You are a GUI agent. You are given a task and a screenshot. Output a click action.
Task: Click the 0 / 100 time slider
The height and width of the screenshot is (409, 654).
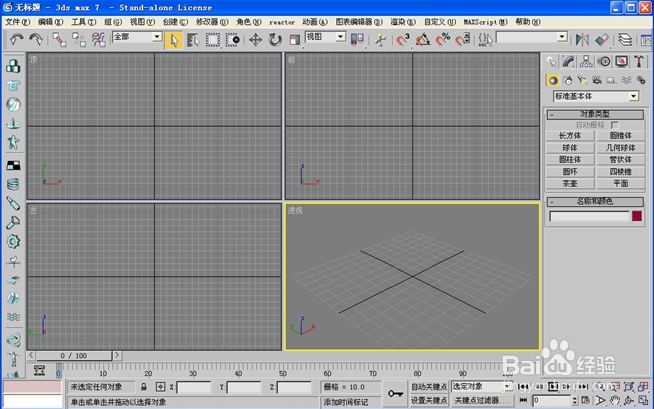click(73, 356)
